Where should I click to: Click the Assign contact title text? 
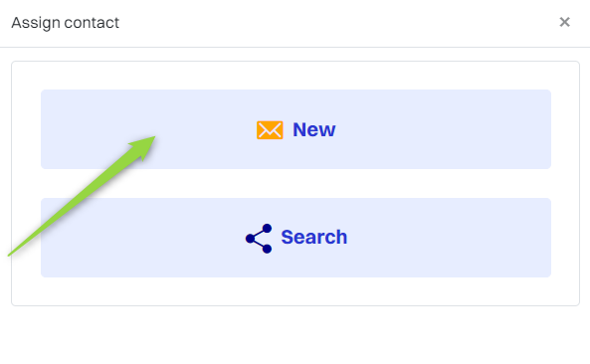coord(65,23)
